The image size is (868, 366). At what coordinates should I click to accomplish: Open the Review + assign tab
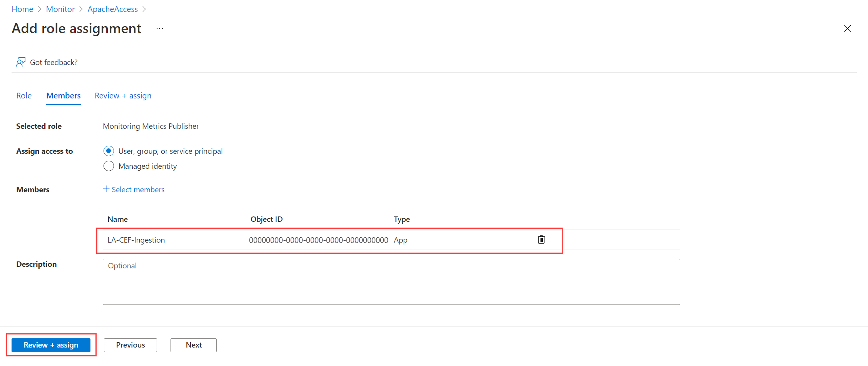point(123,95)
